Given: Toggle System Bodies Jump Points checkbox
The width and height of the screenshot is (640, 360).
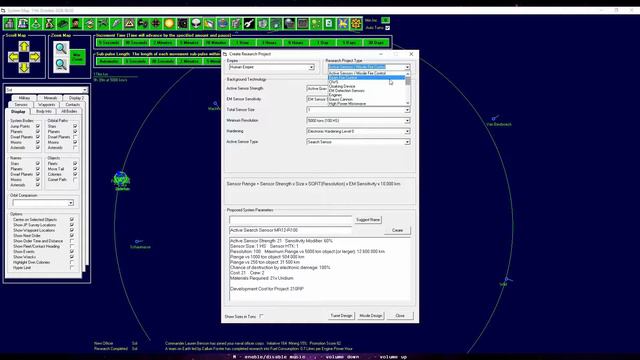Looking at the screenshot, I should (38, 126).
